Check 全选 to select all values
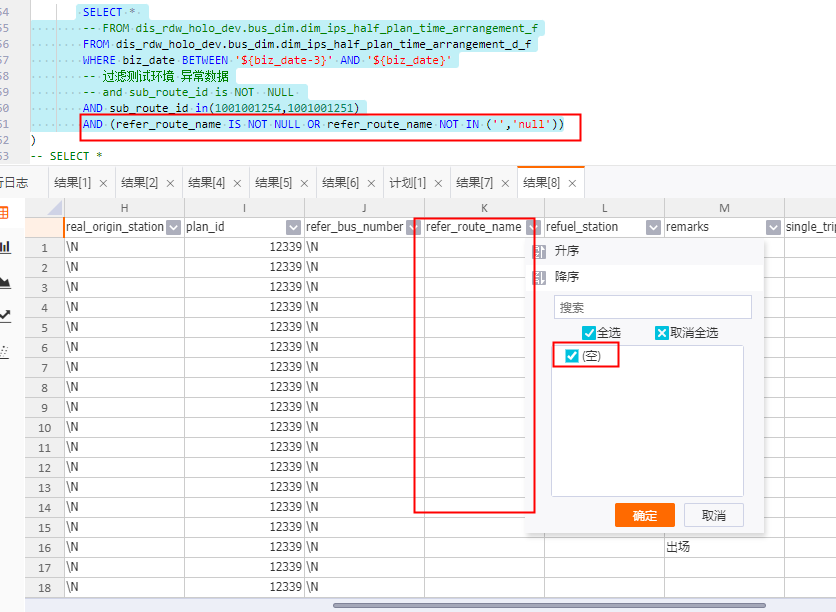 (589, 333)
